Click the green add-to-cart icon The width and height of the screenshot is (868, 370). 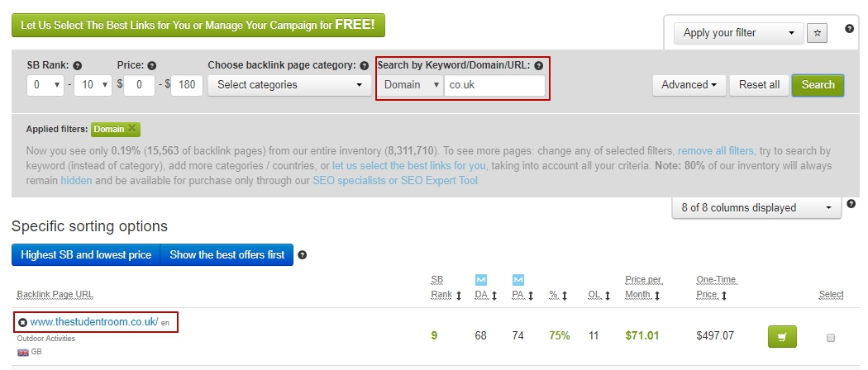[x=781, y=337]
